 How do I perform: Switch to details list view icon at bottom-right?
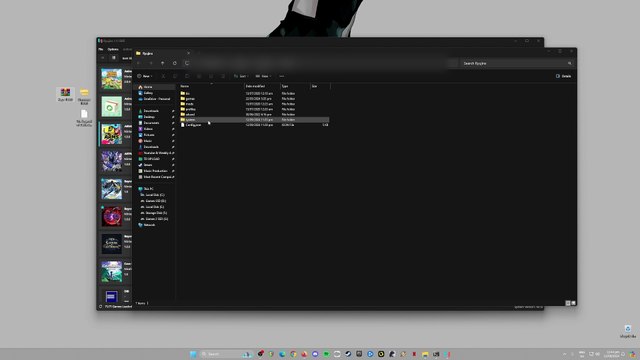pos(568,303)
